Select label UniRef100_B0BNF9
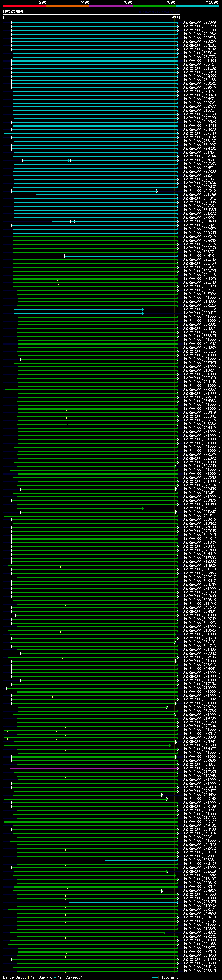 (x=199, y=412)
